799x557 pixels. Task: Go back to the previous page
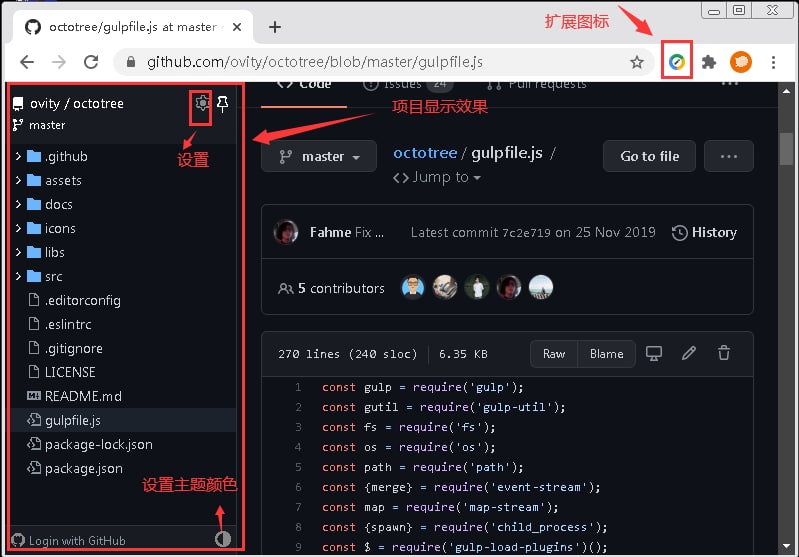[26, 62]
